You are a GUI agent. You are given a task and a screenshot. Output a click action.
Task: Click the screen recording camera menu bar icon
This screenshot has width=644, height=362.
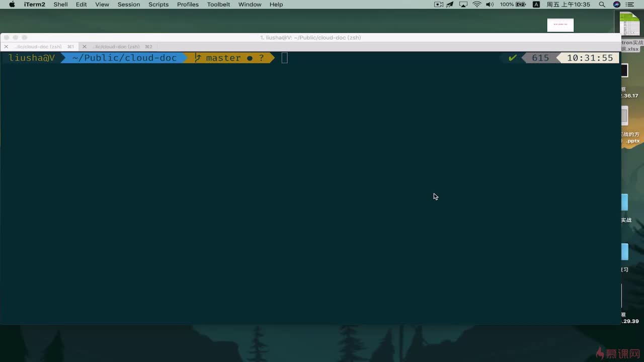(439, 5)
